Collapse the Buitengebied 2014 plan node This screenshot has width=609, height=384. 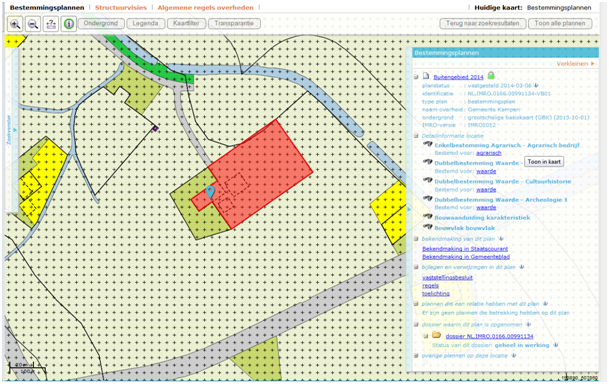(416, 77)
